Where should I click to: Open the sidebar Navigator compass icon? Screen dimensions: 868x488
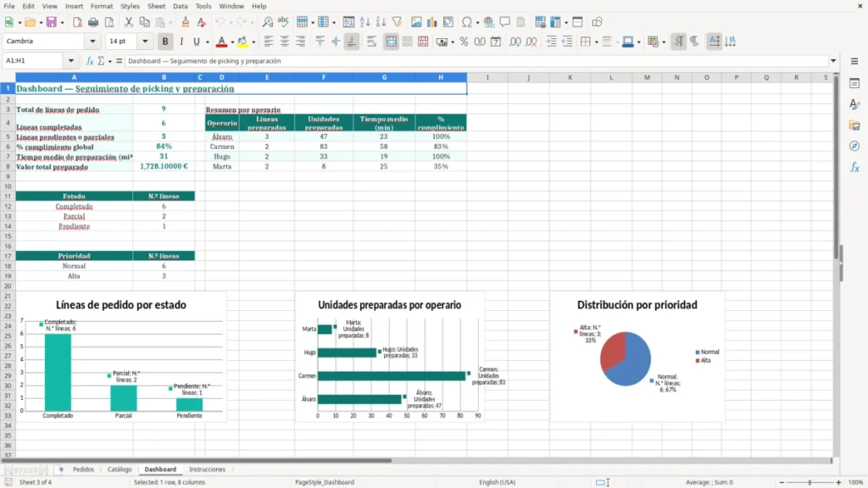pyautogui.click(x=854, y=146)
